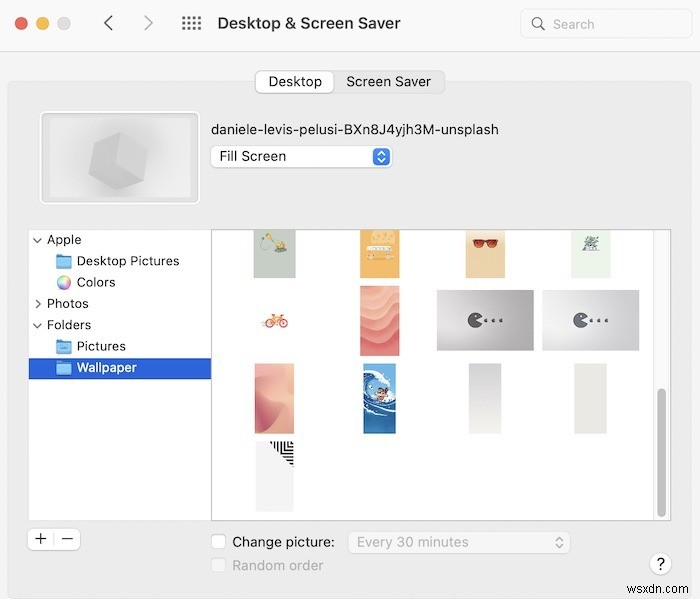Type in the Search field
Image resolution: width=700 pixels, height=599 pixels.
[x=606, y=24]
